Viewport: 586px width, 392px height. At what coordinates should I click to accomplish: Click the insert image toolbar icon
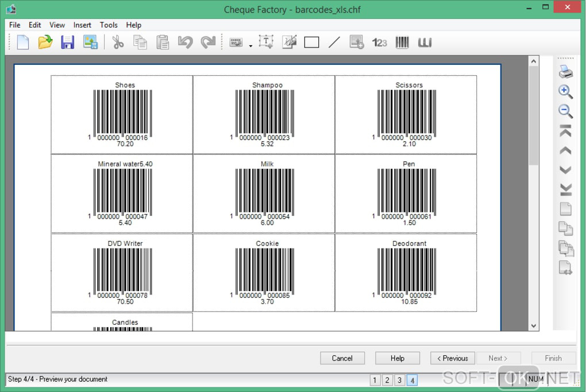click(x=357, y=42)
